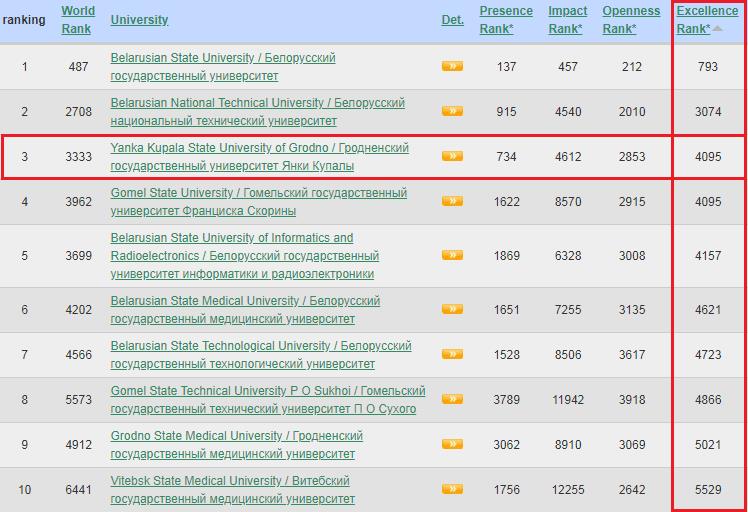Open details icon for Belarusian State Medical University
Screen dimensions: 748x512
452,309
